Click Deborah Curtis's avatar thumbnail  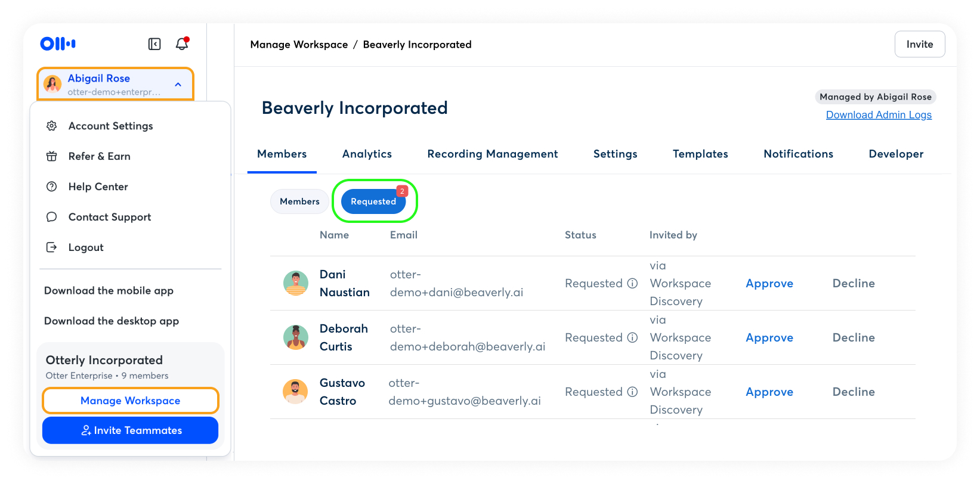tap(295, 337)
